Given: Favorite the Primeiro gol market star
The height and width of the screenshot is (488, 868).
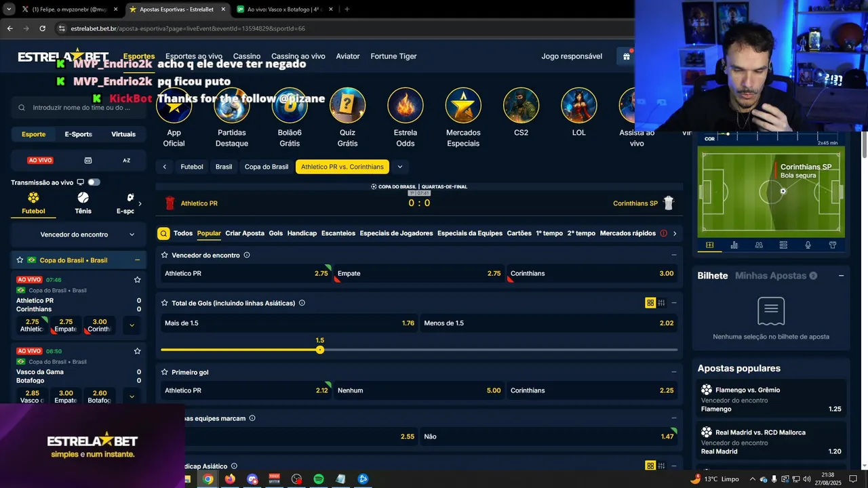Looking at the screenshot, I should 164,372.
